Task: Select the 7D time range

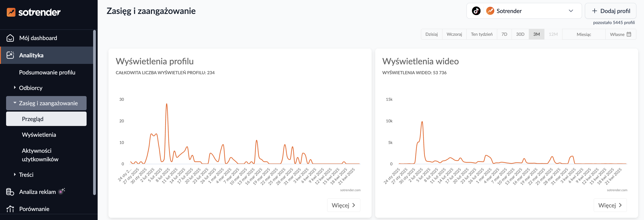Action: [504, 34]
